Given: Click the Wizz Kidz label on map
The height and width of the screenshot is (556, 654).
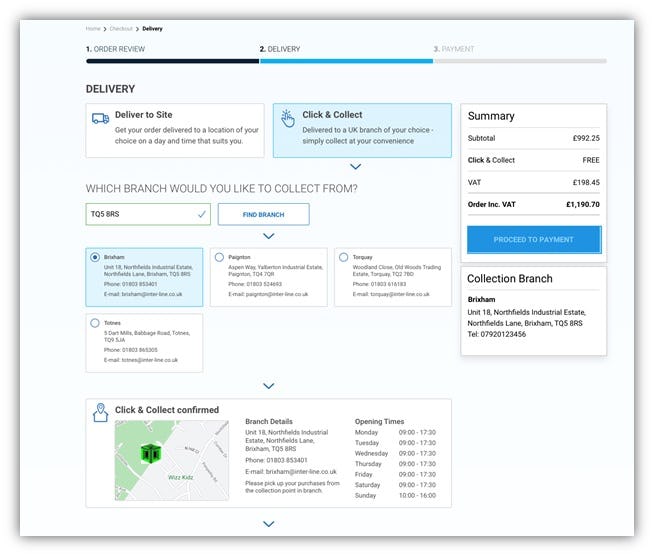Looking at the screenshot, I should (x=181, y=477).
